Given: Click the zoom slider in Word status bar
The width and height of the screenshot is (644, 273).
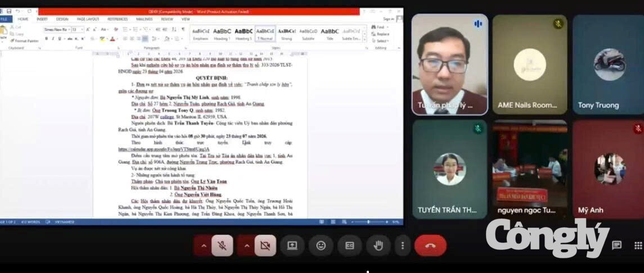Looking at the screenshot, I should (368, 222).
